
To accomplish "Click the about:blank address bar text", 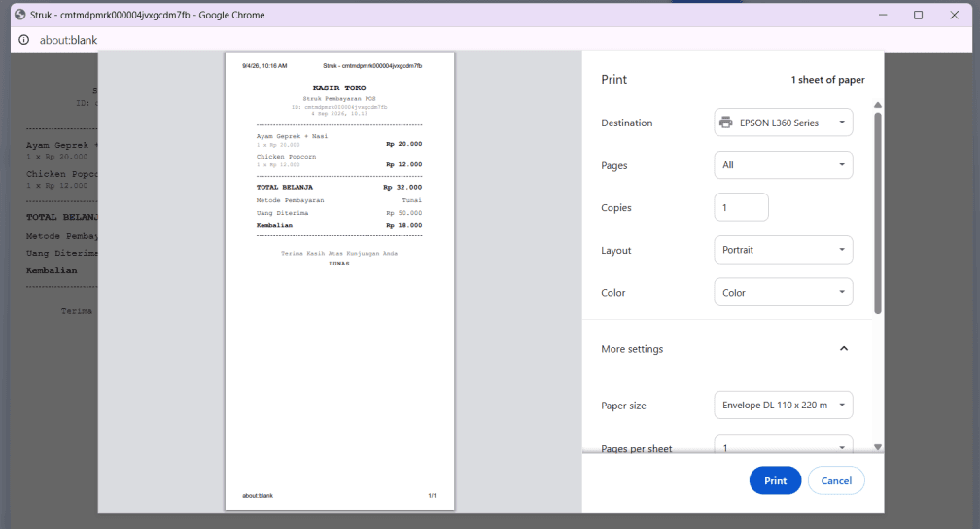I will (69, 40).
